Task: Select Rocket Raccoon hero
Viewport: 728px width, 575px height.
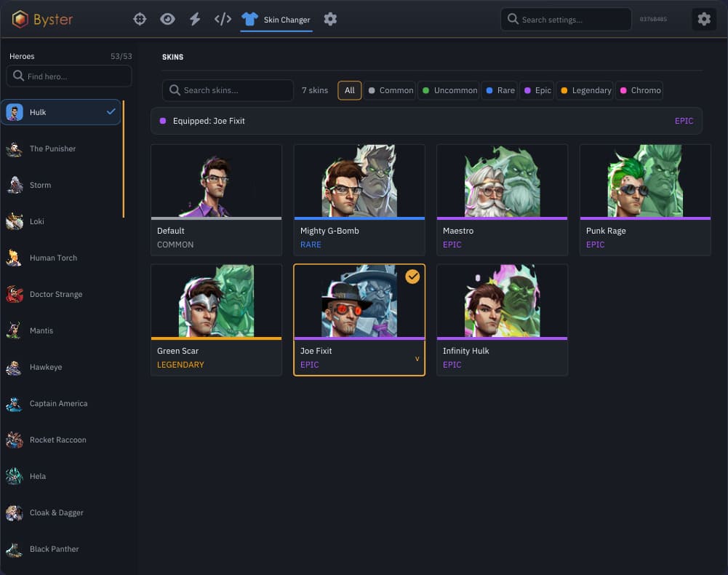Action: (61, 440)
